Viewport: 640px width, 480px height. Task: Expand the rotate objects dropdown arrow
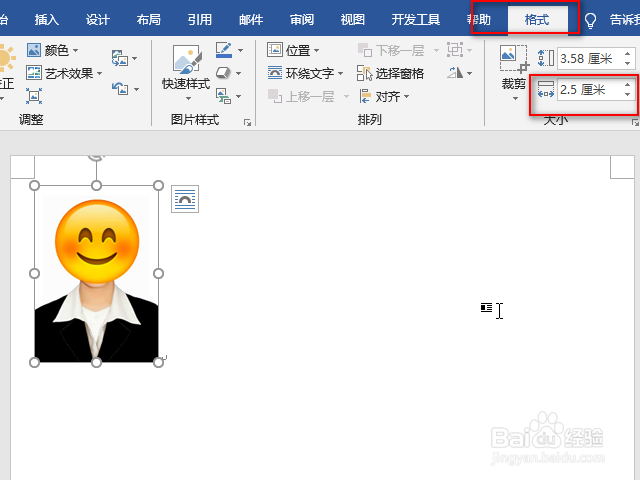click(x=469, y=73)
